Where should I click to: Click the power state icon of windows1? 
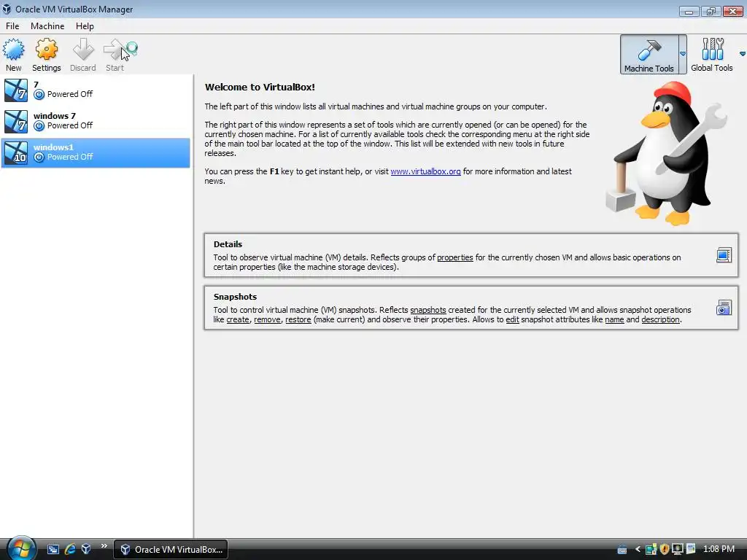[x=39, y=157]
